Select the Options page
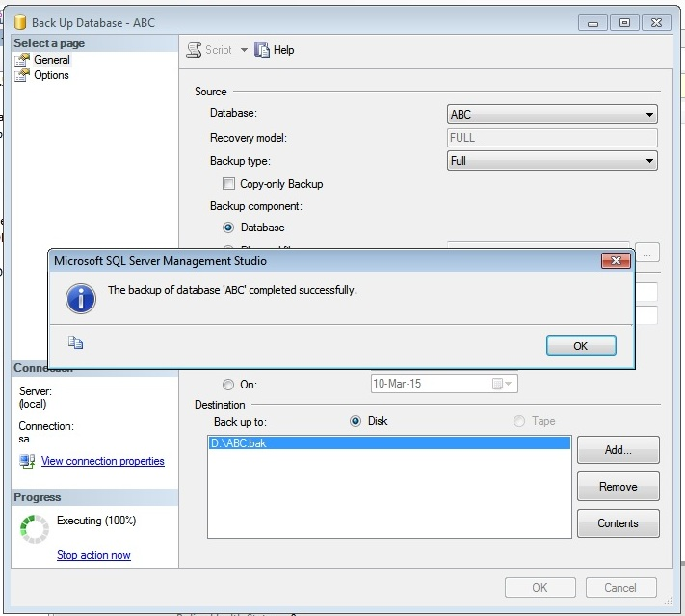 click(x=51, y=75)
